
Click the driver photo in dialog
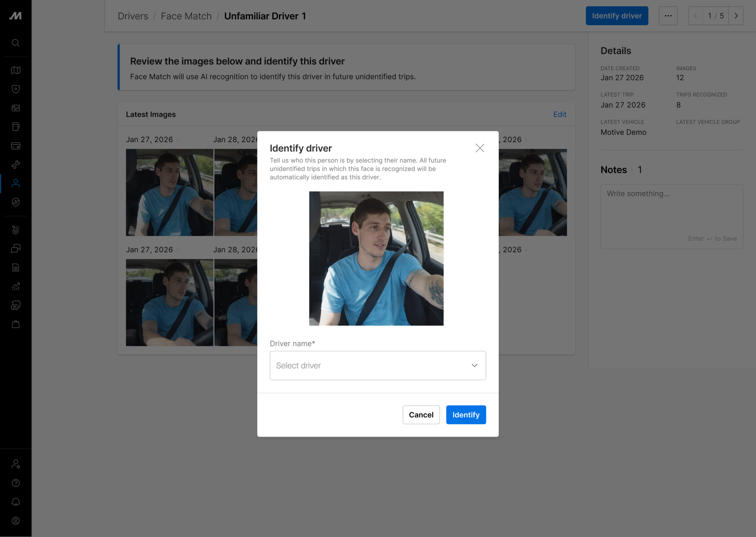click(376, 258)
